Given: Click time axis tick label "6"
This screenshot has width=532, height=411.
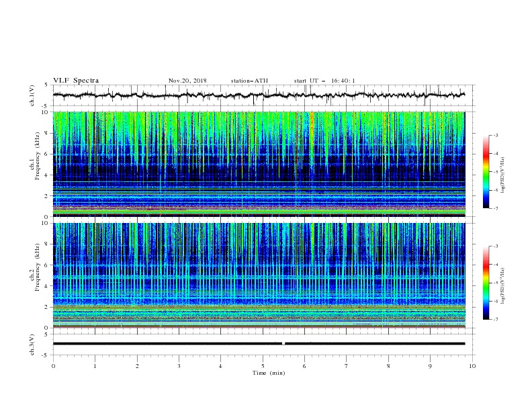Looking at the screenshot, I should [x=304, y=366].
